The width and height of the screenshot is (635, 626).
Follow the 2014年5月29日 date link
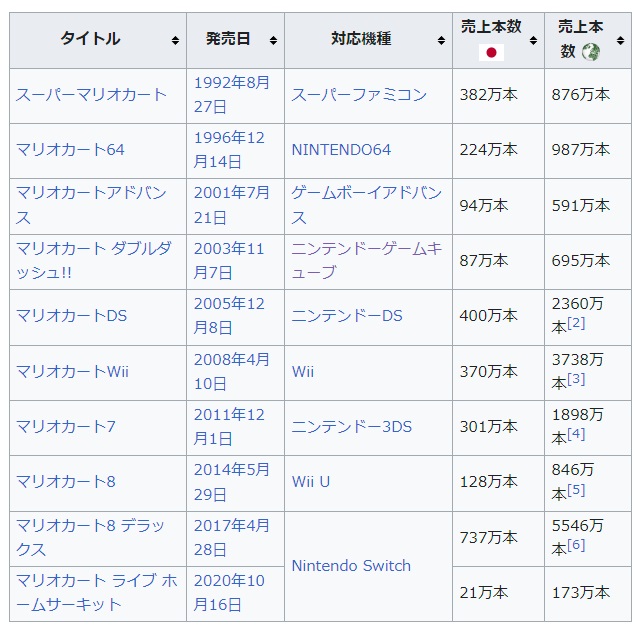[232, 481]
